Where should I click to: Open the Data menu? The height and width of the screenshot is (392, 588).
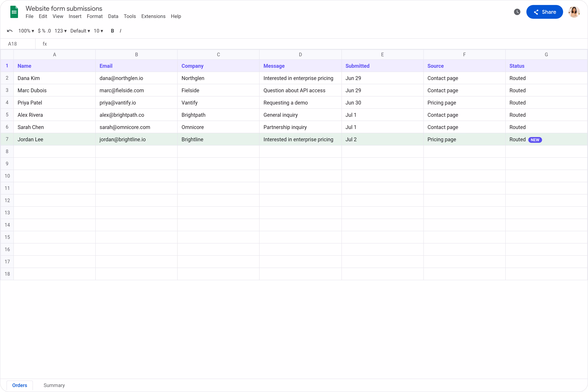[x=113, y=16]
